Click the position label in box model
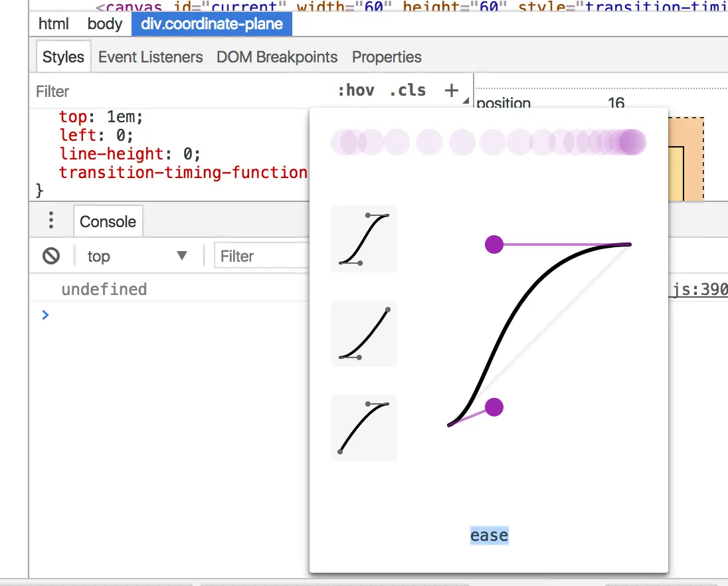Image resolution: width=728 pixels, height=586 pixels. tap(503, 102)
